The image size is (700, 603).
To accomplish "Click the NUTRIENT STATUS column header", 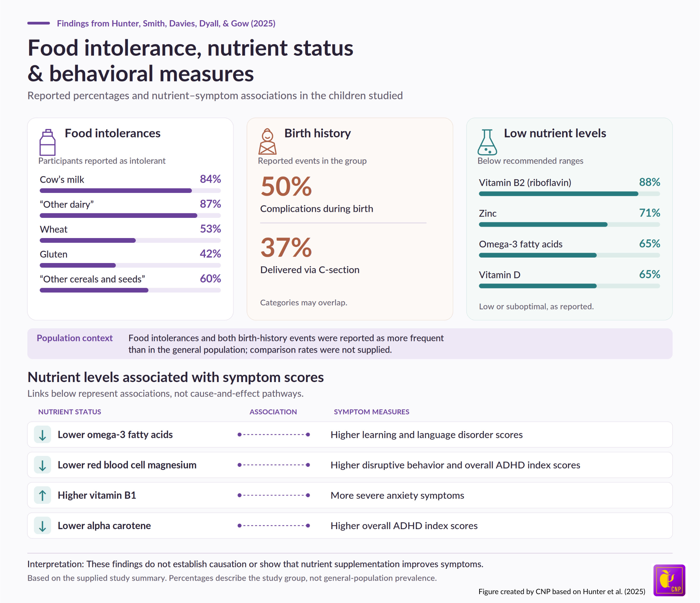I will [70, 412].
